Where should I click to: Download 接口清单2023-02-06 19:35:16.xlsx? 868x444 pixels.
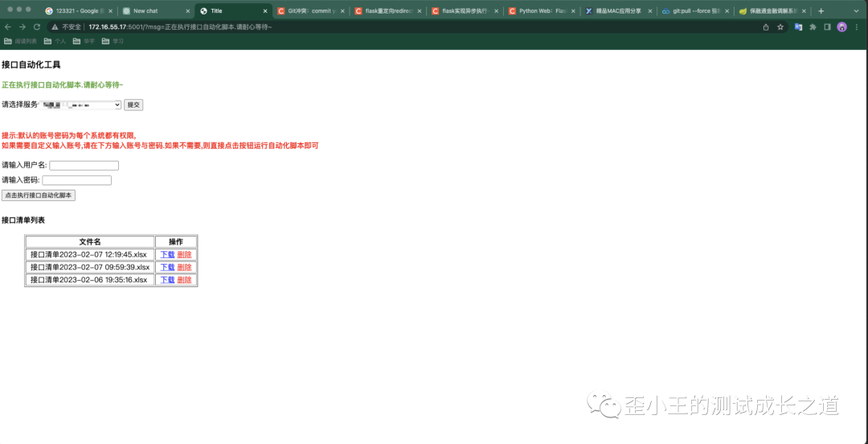point(167,280)
